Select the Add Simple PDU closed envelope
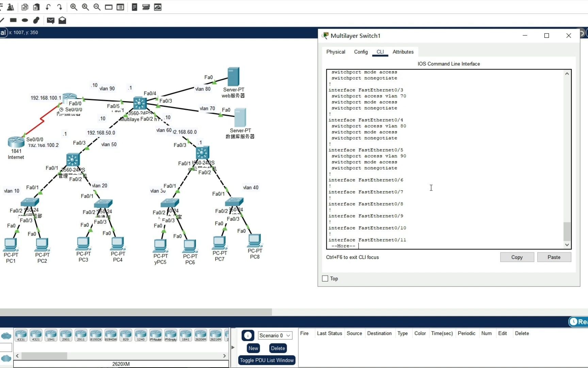This screenshot has height=368, width=588. click(50, 20)
